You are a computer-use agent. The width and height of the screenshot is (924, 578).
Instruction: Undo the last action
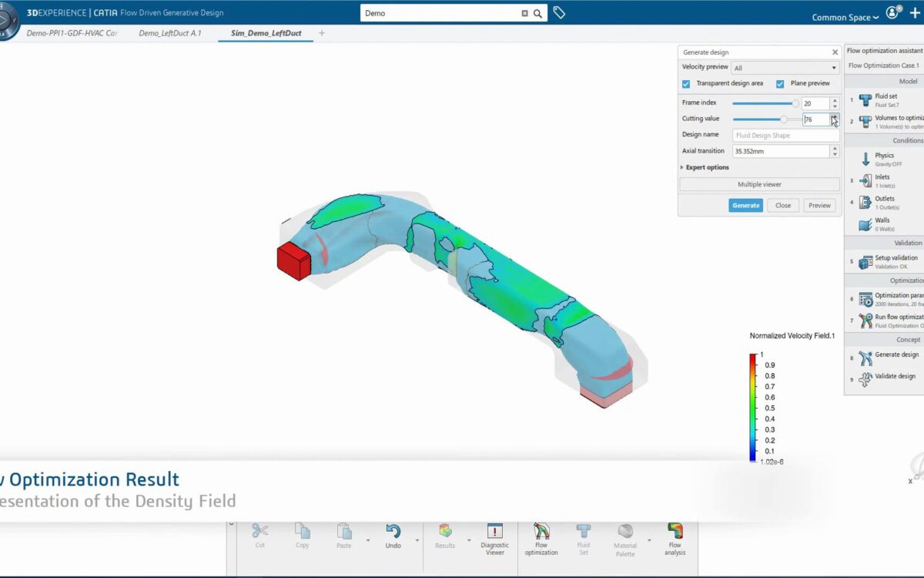pyautogui.click(x=393, y=536)
